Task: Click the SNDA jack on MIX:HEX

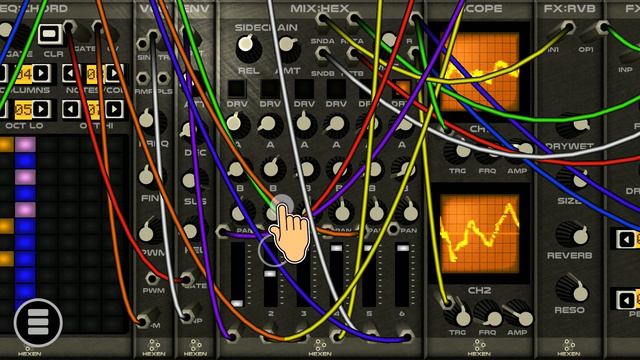Action: click(322, 19)
